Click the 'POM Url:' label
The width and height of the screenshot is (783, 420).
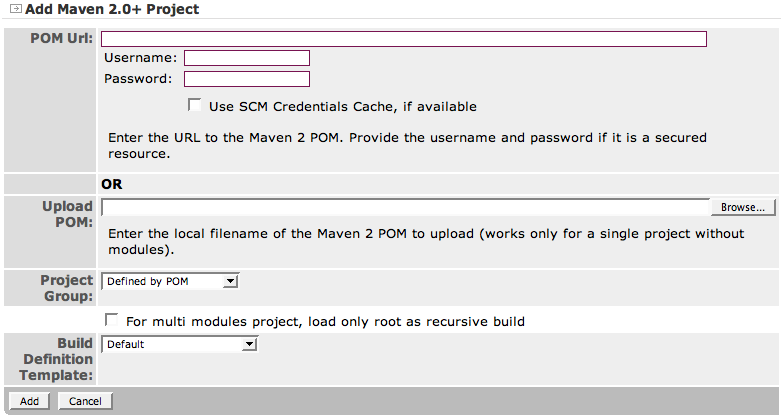68,39
